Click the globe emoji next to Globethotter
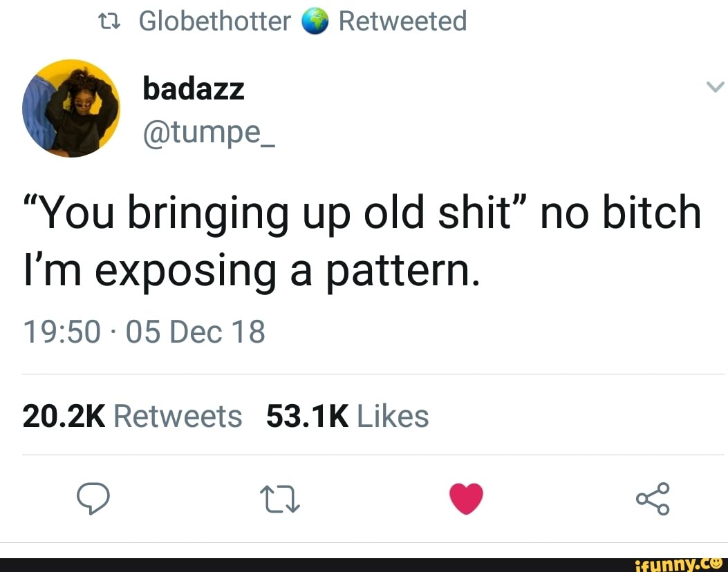 (315, 21)
